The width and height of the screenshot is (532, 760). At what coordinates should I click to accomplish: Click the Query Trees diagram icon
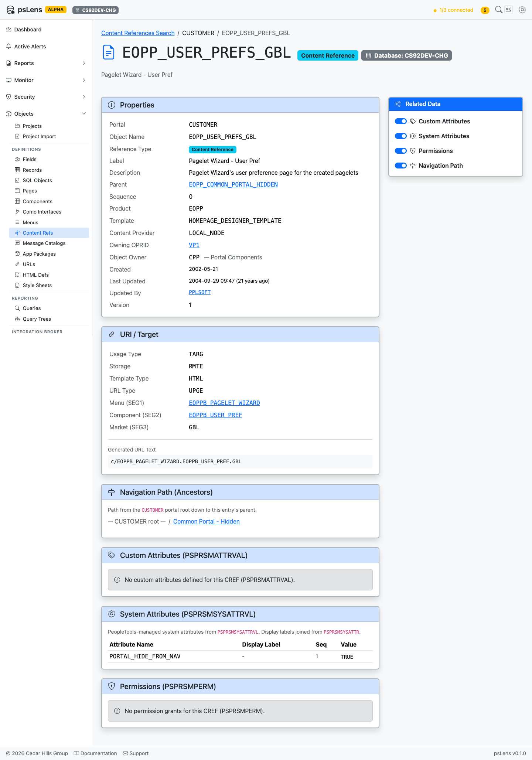click(x=17, y=319)
